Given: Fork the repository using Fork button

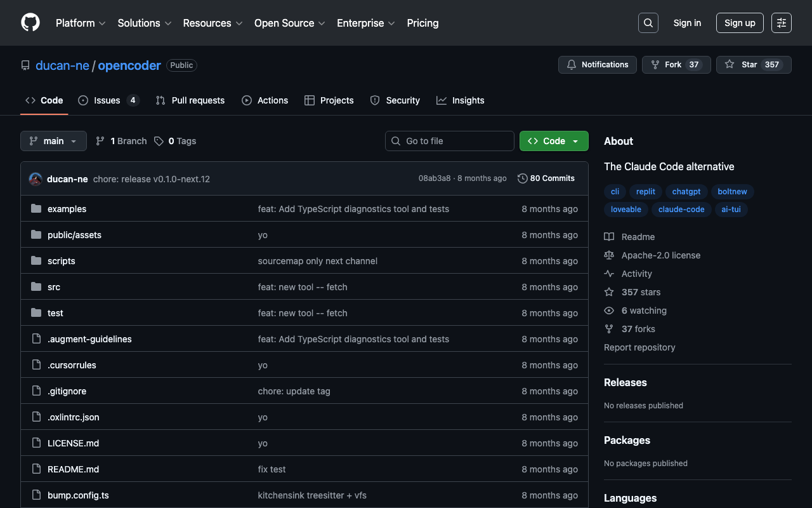Looking at the screenshot, I should click(676, 65).
